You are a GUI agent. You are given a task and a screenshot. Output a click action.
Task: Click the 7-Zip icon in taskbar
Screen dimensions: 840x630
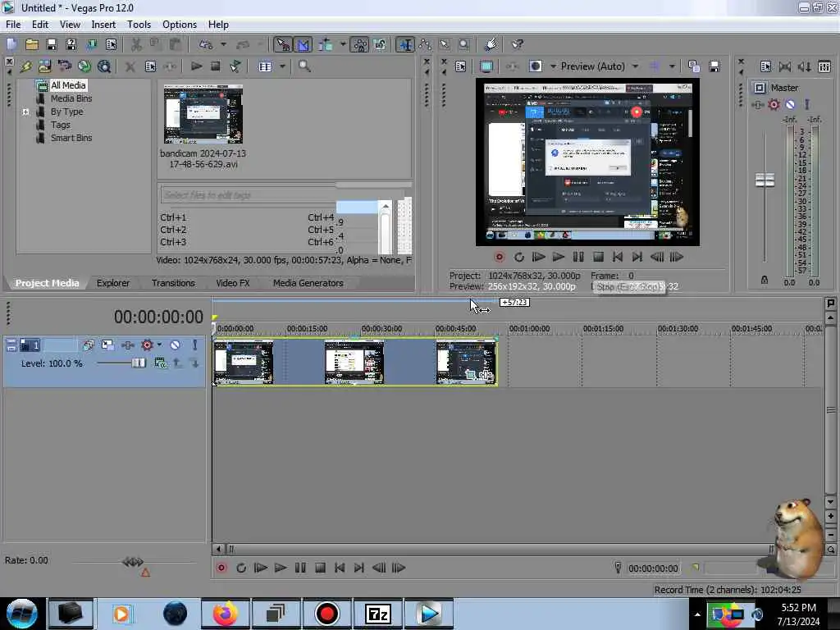tap(377, 614)
